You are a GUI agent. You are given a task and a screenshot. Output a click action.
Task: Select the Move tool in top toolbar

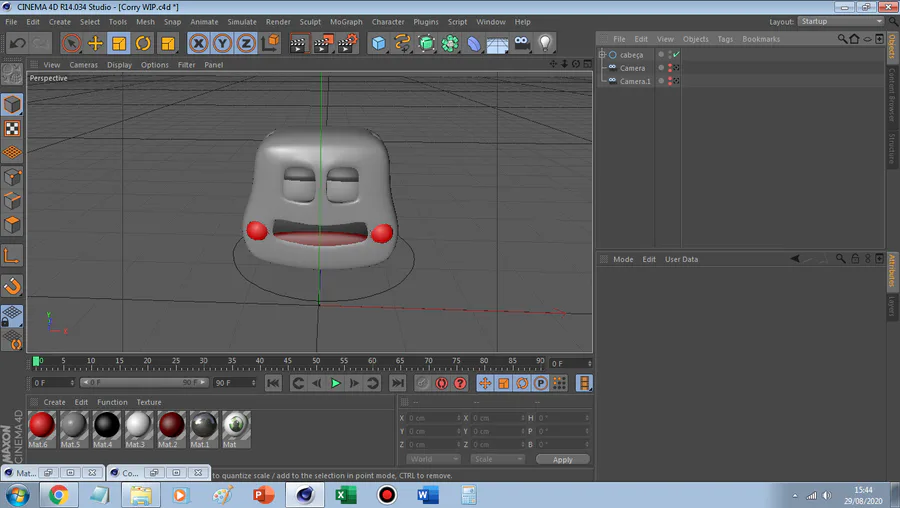tap(95, 43)
